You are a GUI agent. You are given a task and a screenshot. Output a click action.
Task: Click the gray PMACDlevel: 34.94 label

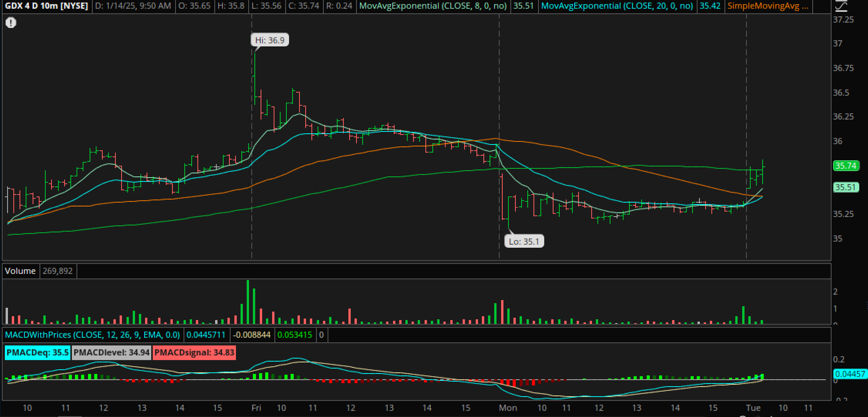click(x=111, y=353)
